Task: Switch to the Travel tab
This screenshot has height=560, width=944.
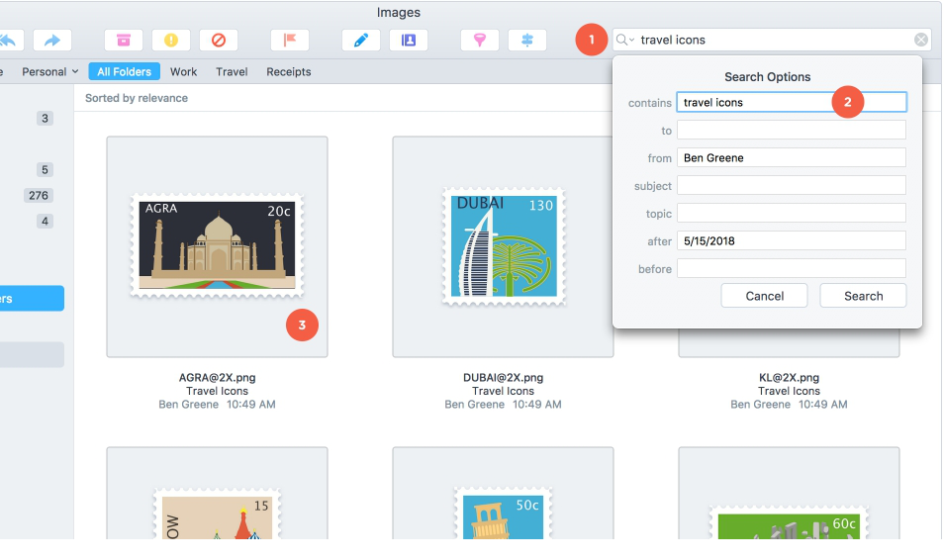Action: [232, 71]
